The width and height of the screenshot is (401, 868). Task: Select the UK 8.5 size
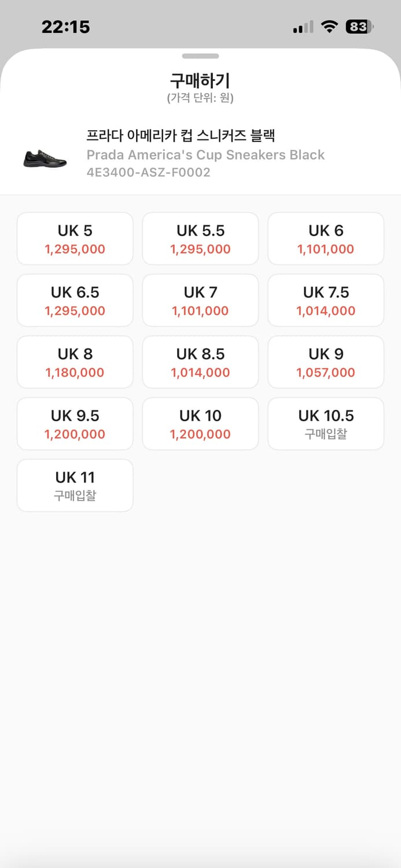click(200, 362)
